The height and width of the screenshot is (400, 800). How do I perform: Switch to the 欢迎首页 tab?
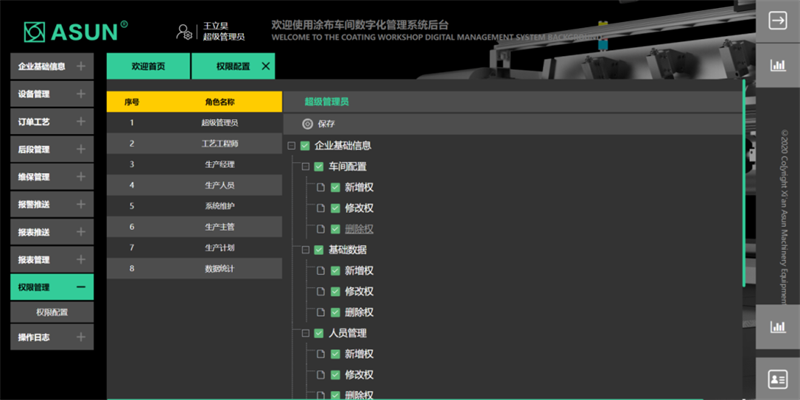[x=148, y=66]
